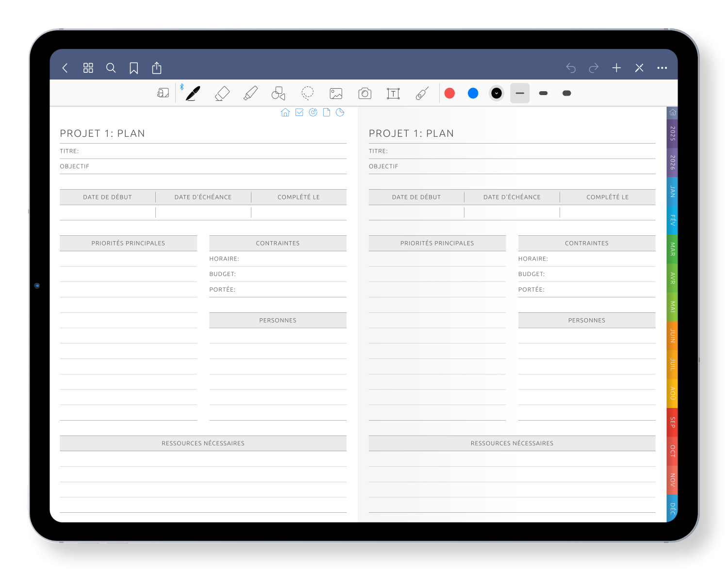Open the blank notes page link

coord(327,113)
